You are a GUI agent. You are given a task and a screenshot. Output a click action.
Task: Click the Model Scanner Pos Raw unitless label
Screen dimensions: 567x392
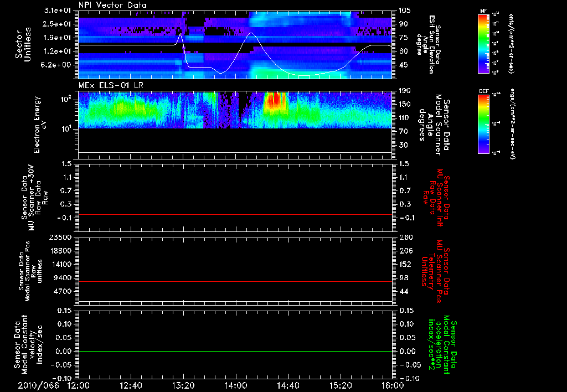point(30,271)
